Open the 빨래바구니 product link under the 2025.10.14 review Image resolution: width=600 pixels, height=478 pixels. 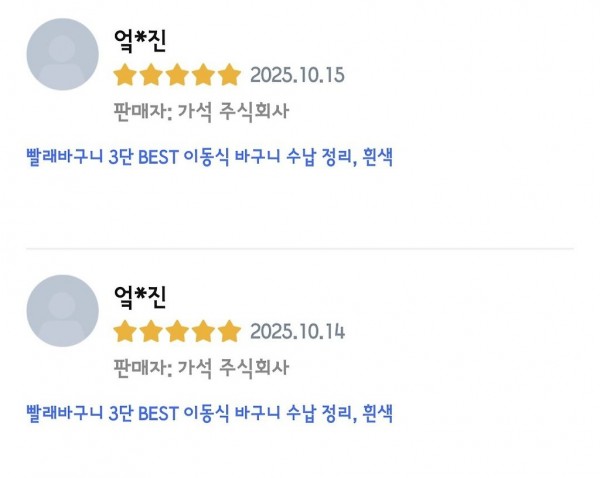(208, 414)
